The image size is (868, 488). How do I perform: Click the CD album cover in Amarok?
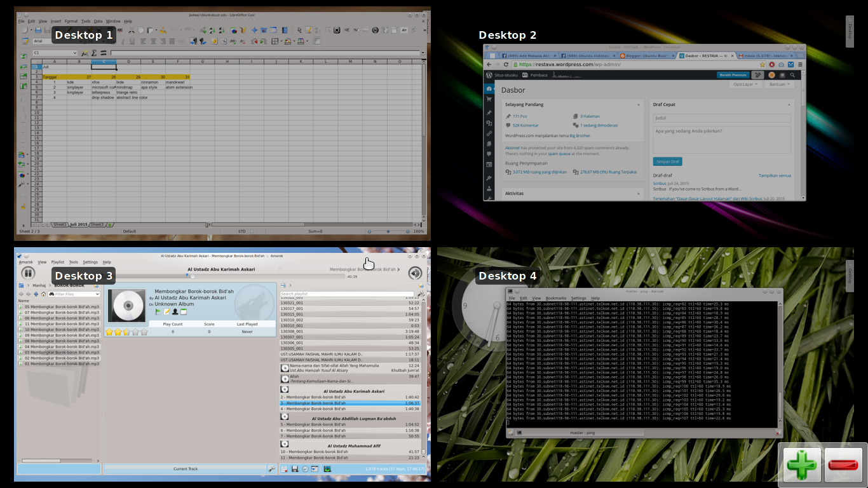click(x=127, y=305)
